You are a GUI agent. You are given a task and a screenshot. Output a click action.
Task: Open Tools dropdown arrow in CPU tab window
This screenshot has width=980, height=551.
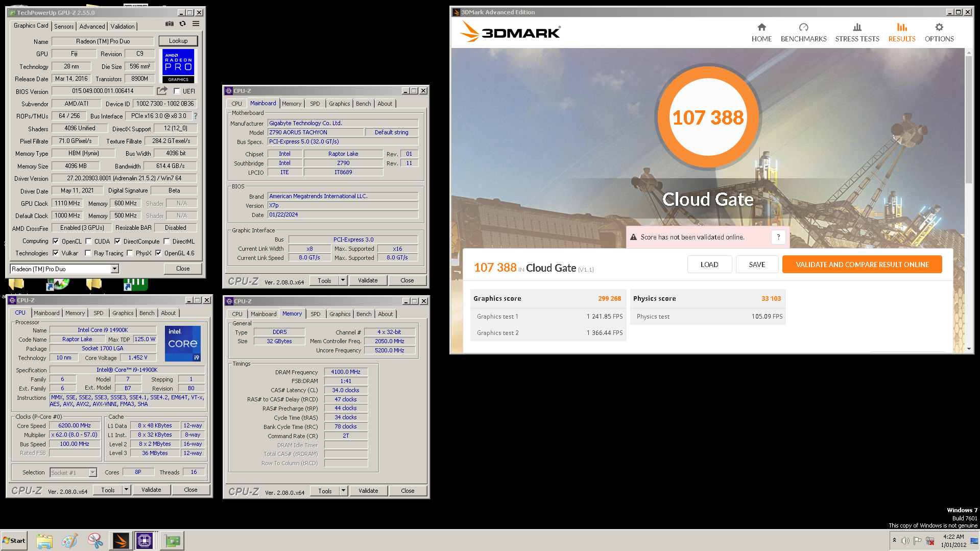click(x=127, y=490)
